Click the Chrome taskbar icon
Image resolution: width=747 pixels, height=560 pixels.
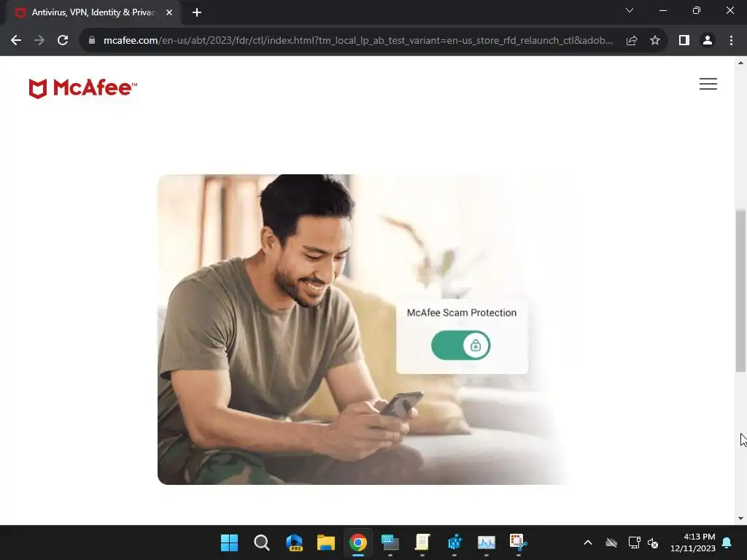pos(357,542)
